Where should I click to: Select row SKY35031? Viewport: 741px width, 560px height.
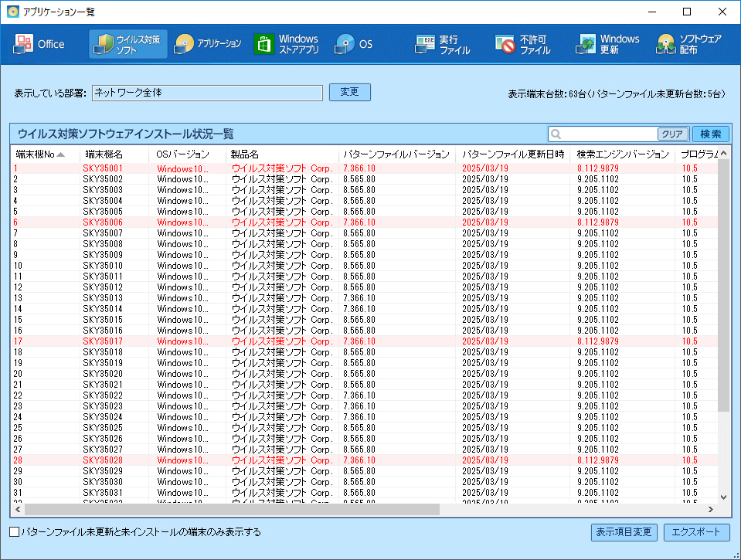(x=365, y=493)
